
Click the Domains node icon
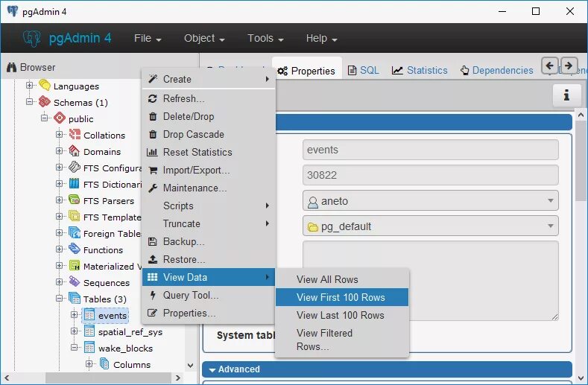(x=75, y=150)
